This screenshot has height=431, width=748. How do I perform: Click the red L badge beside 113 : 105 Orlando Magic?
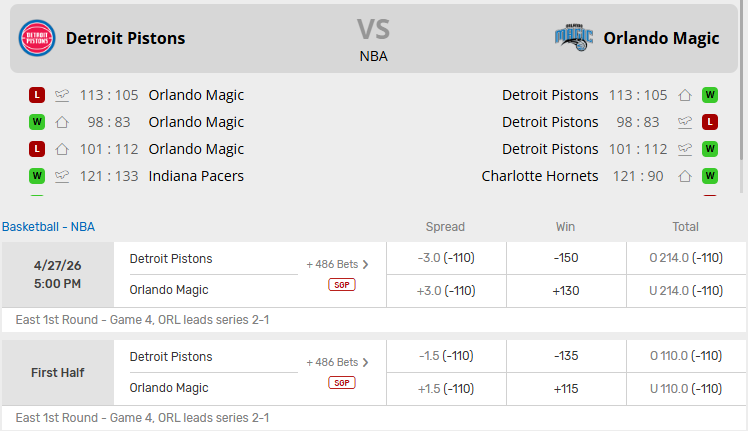click(37, 95)
